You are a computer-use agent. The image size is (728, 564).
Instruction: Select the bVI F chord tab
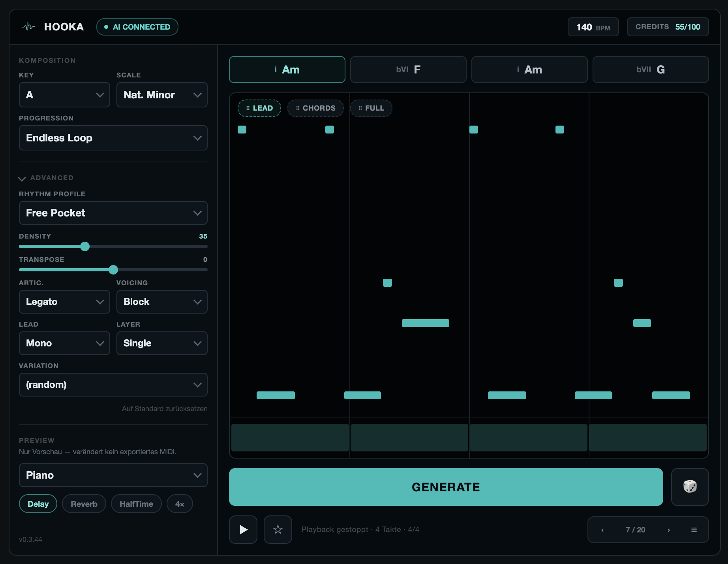[408, 70]
